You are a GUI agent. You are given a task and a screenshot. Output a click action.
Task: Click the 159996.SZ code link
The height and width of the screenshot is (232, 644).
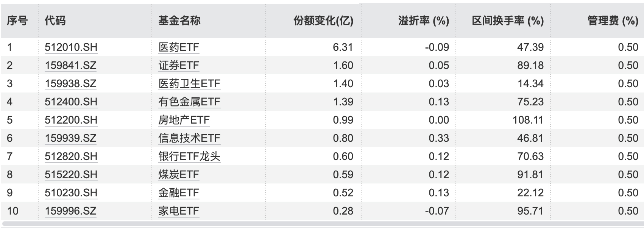coord(70,211)
